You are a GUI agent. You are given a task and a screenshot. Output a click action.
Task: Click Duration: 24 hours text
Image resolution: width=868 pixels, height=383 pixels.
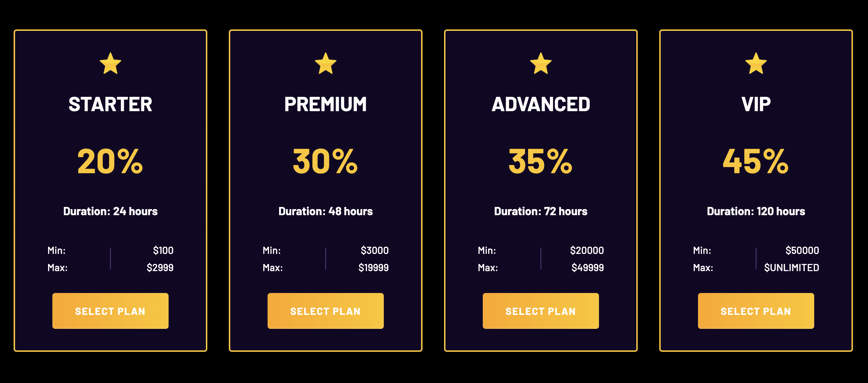[x=110, y=211]
